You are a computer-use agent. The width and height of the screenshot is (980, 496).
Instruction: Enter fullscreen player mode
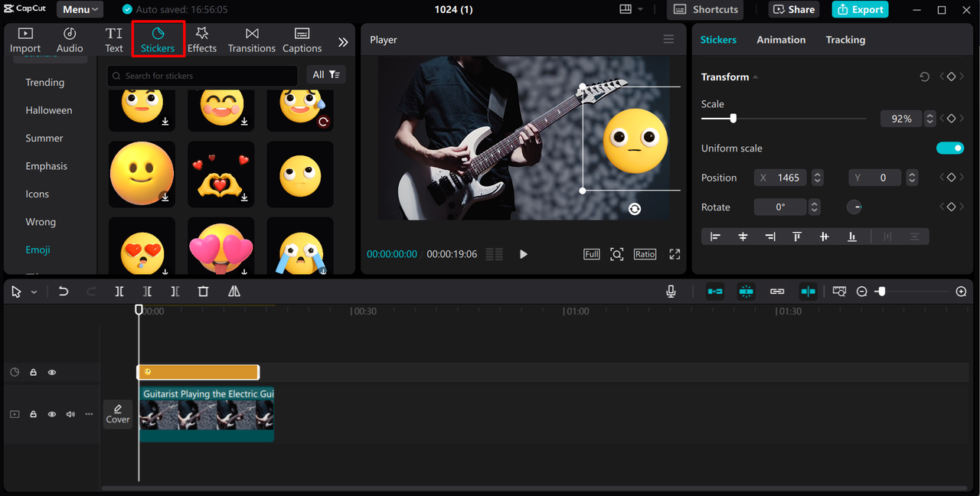[675, 254]
